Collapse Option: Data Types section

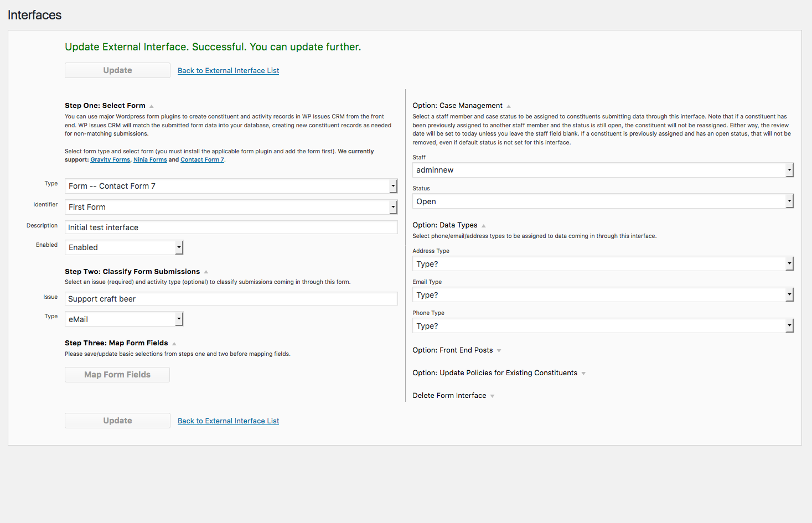(x=483, y=226)
